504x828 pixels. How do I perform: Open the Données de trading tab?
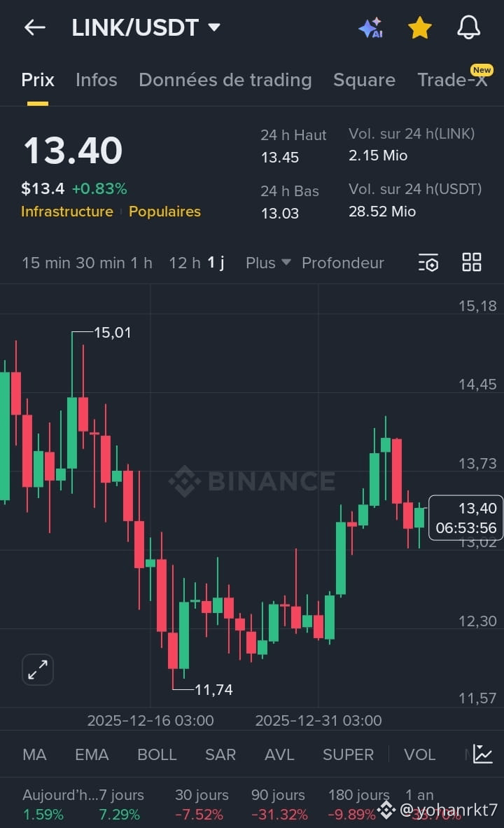[x=225, y=80]
